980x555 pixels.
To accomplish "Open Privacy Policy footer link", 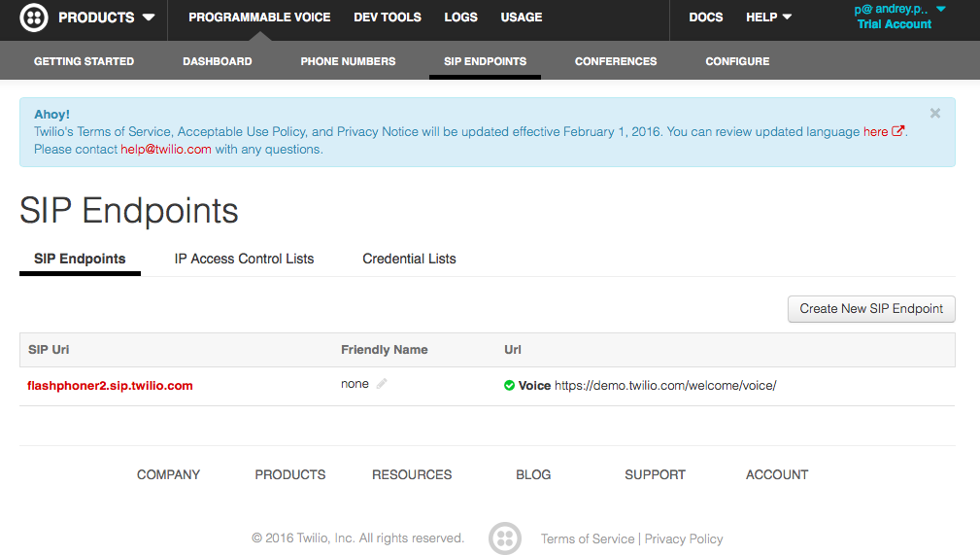I will tap(684, 538).
